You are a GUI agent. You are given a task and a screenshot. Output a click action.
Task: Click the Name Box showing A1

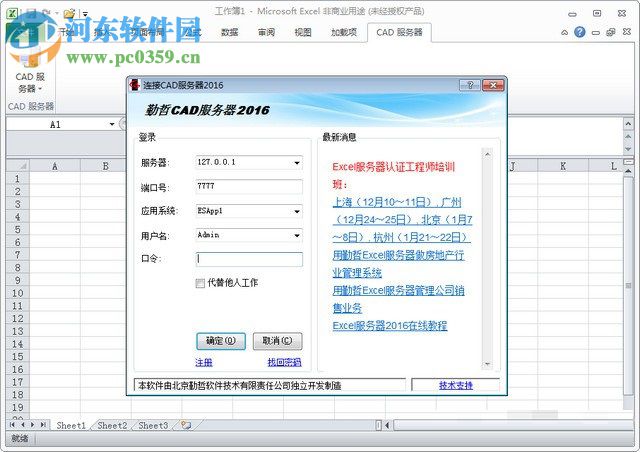pyautogui.click(x=56, y=124)
